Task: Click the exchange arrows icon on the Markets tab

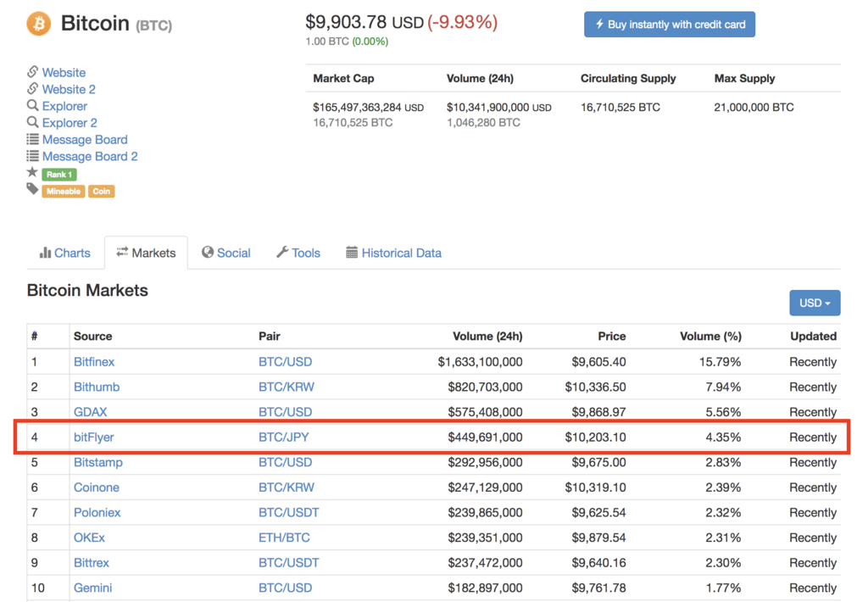Action: click(122, 252)
